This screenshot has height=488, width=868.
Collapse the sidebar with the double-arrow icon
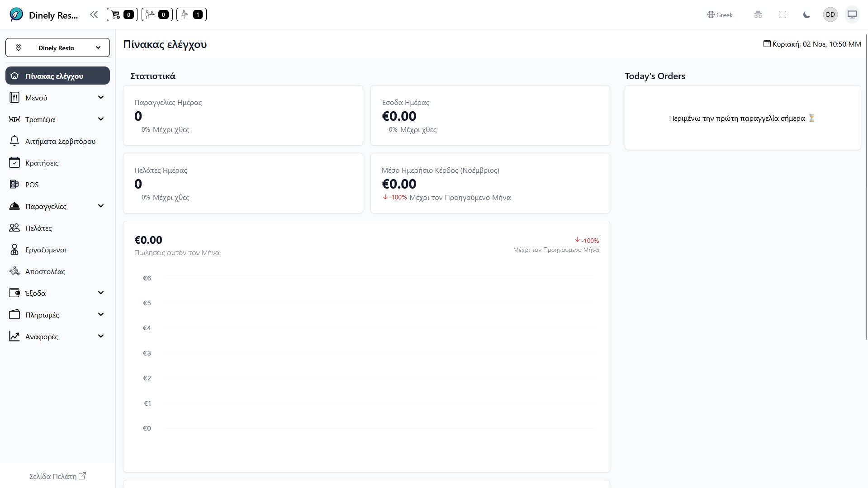(94, 14)
